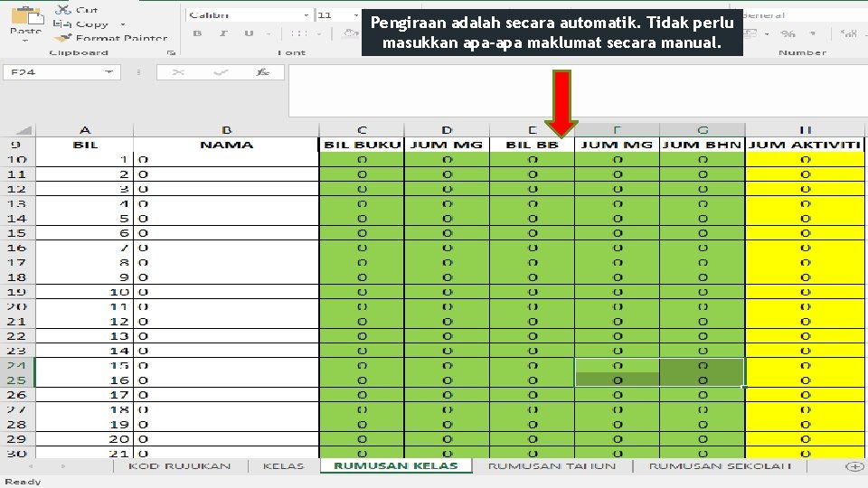This screenshot has height=488, width=868.
Task: Switch to the KELAS sheet tab
Action: click(283, 466)
